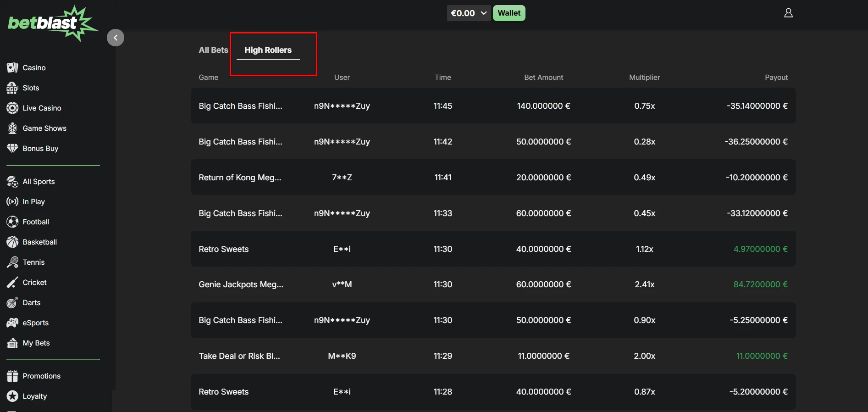Click the Payout column header
Screen dimensions: 868x412
[x=776, y=77]
